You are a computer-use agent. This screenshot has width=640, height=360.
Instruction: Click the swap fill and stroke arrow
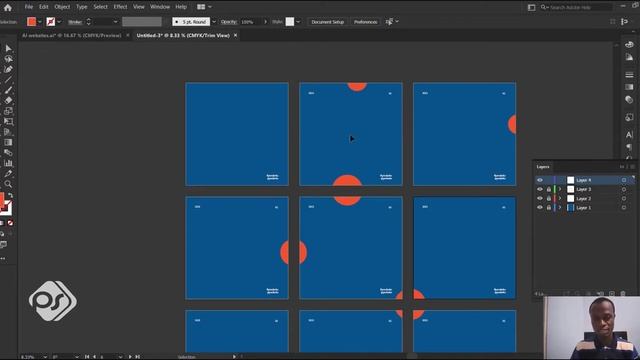click(x=11, y=196)
